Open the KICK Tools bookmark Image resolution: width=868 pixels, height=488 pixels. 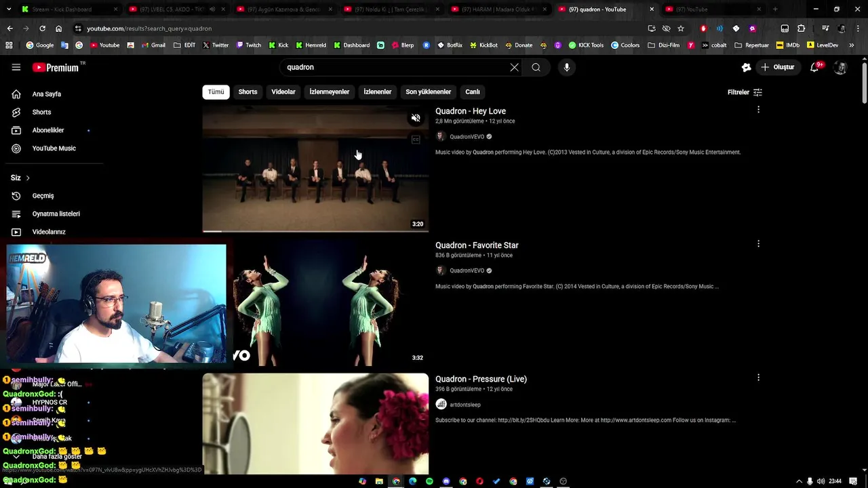point(586,45)
